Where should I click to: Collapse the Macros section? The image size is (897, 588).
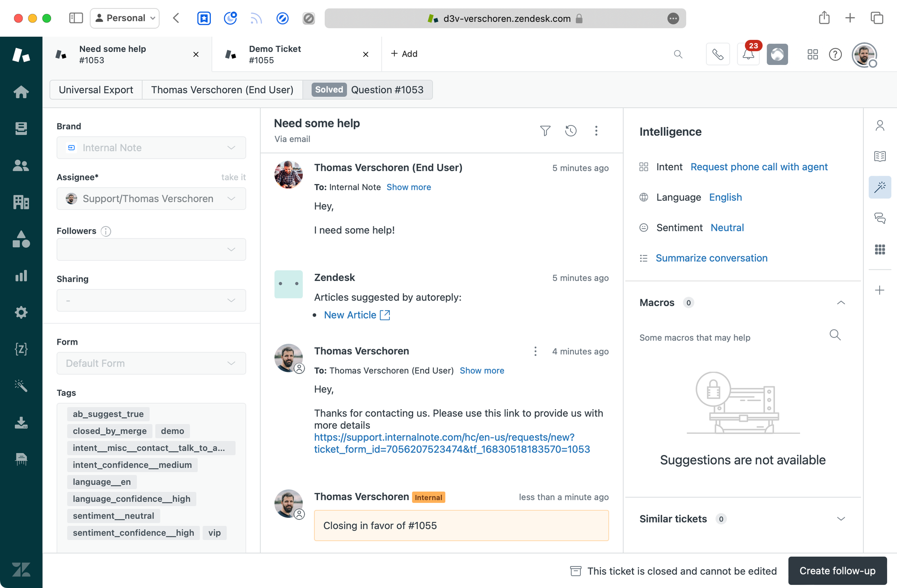pyautogui.click(x=841, y=303)
